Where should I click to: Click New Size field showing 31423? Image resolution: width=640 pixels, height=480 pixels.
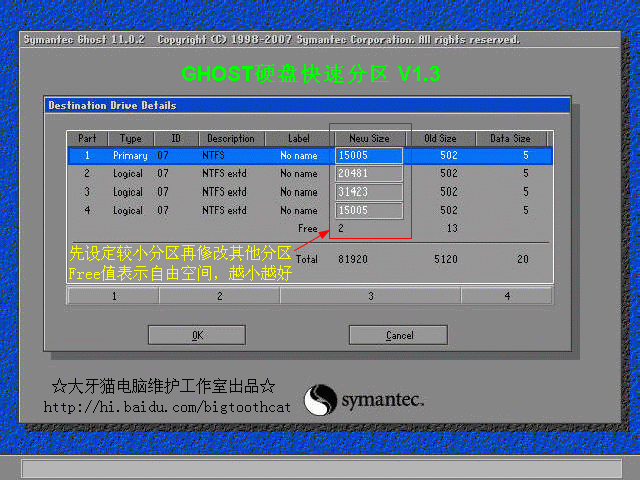click(369, 192)
